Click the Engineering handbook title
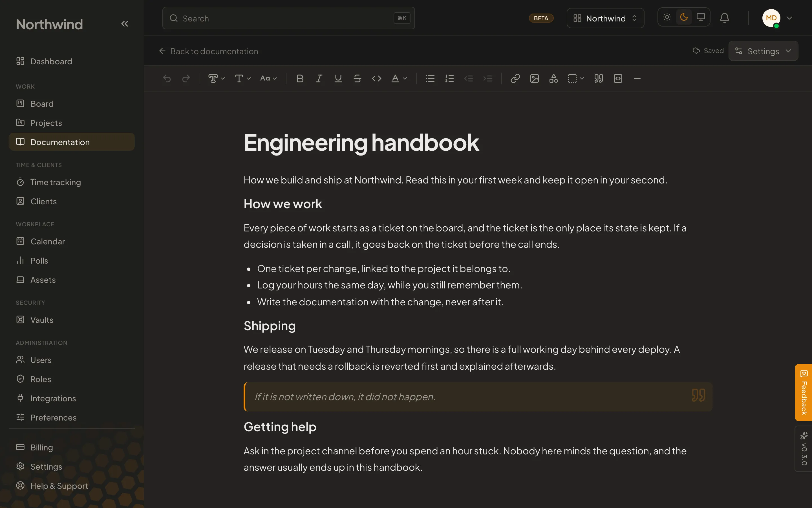The image size is (812, 508). click(361, 143)
